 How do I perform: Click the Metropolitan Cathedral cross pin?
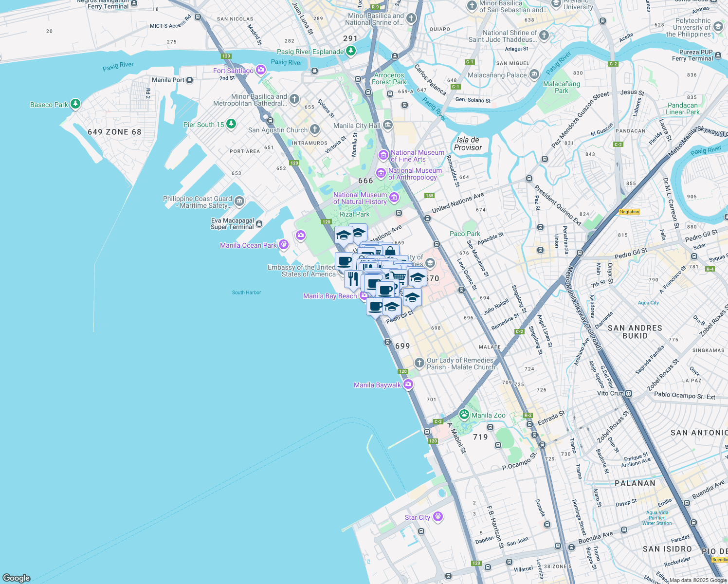click(294, 99)
